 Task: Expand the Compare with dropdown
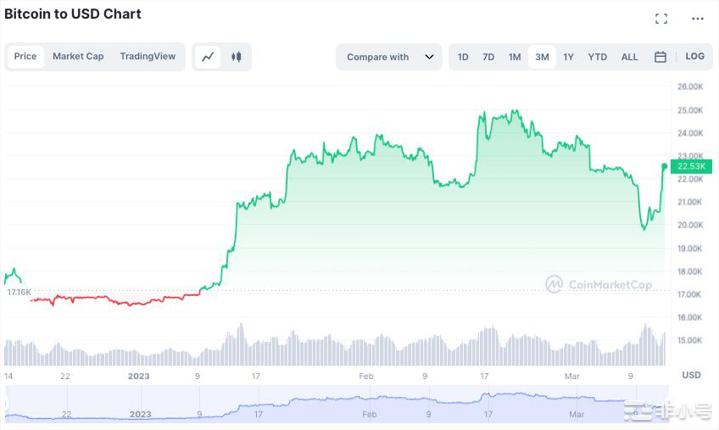pos(378,57)
